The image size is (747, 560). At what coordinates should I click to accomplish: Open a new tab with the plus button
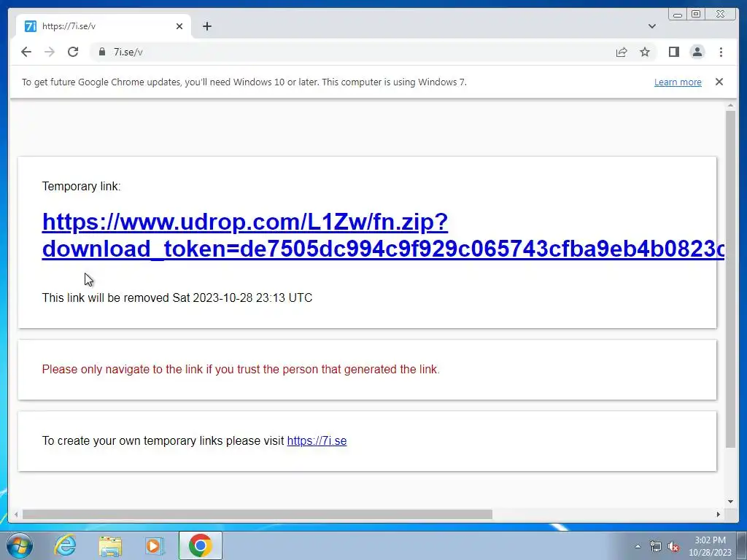point(206,26)
